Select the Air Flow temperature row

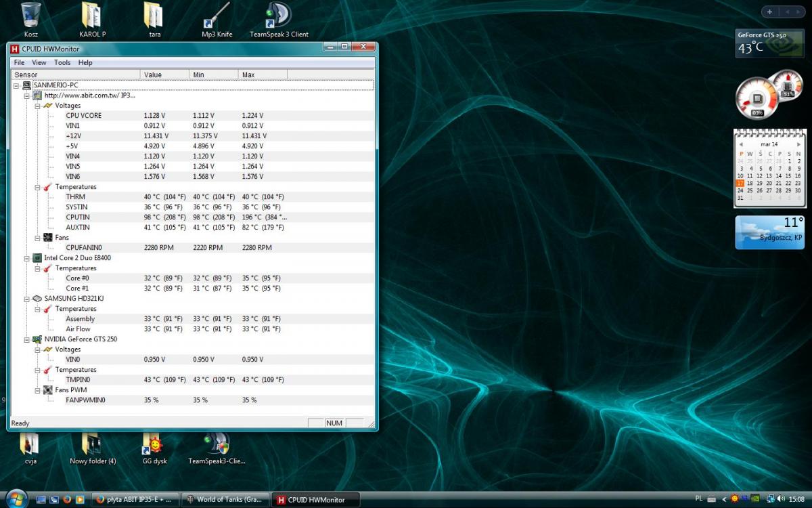click(193, 329)
